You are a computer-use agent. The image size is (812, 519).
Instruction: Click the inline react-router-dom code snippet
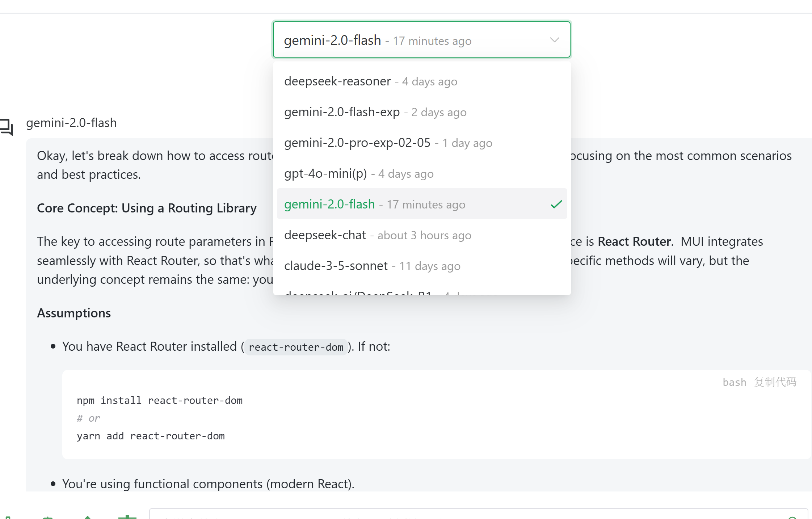(x=296, y=347)
